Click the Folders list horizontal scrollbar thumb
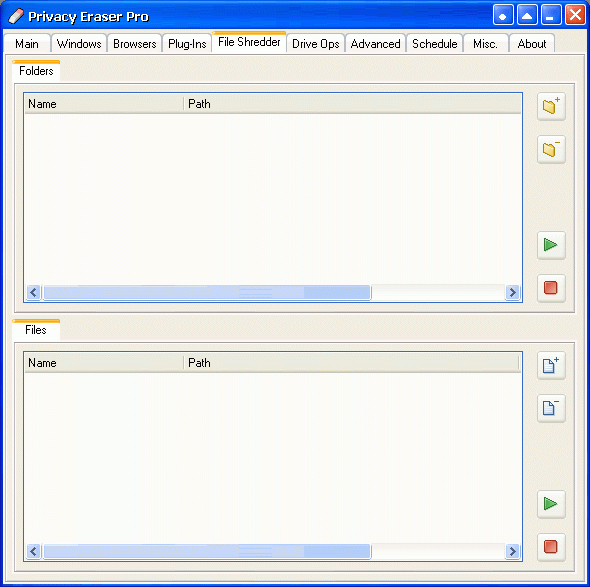The height and width of the screenshot is (587, 590). 207,292
